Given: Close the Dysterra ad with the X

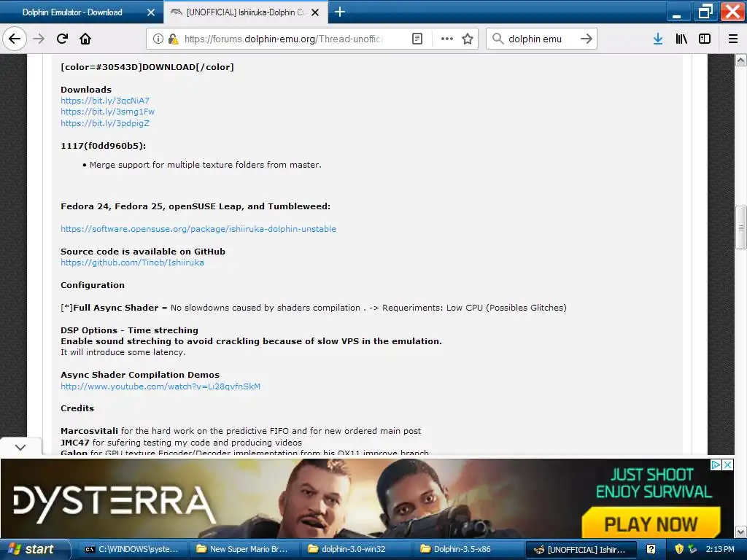Looking at the screenshot, I should 727,464.
